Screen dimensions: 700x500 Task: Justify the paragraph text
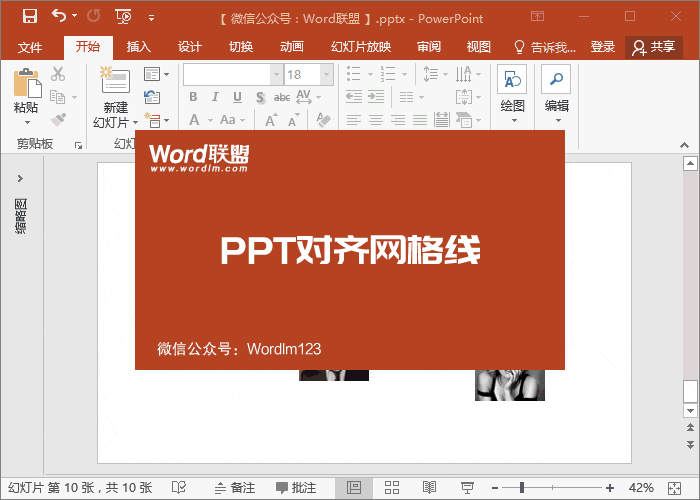420,120
